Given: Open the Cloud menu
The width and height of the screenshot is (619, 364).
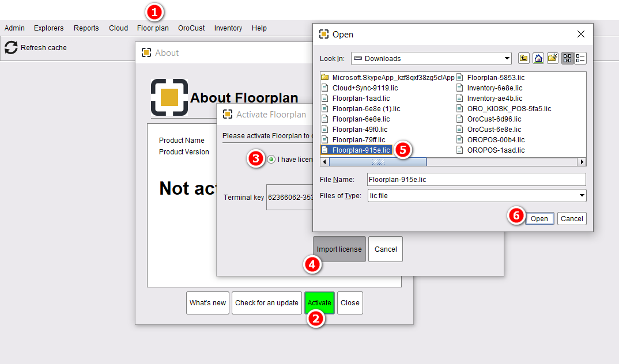Looking at the screenshot, I should point(118,28).
